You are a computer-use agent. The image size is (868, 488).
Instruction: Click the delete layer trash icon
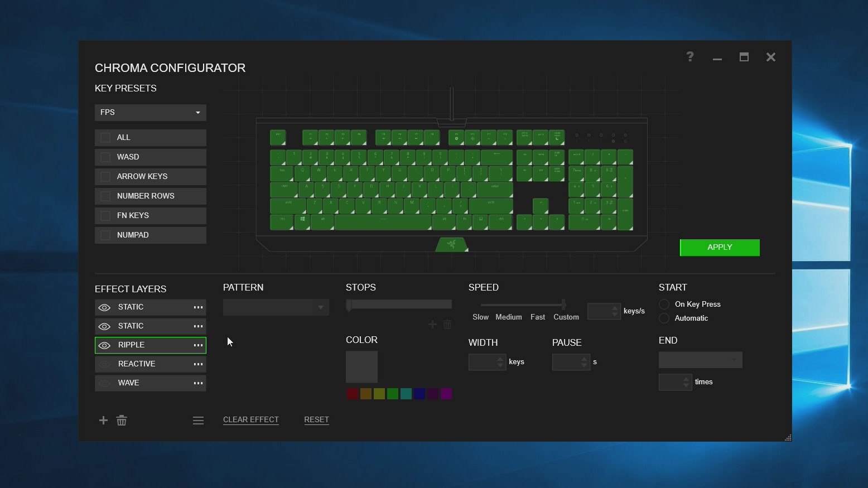[122, 421]
